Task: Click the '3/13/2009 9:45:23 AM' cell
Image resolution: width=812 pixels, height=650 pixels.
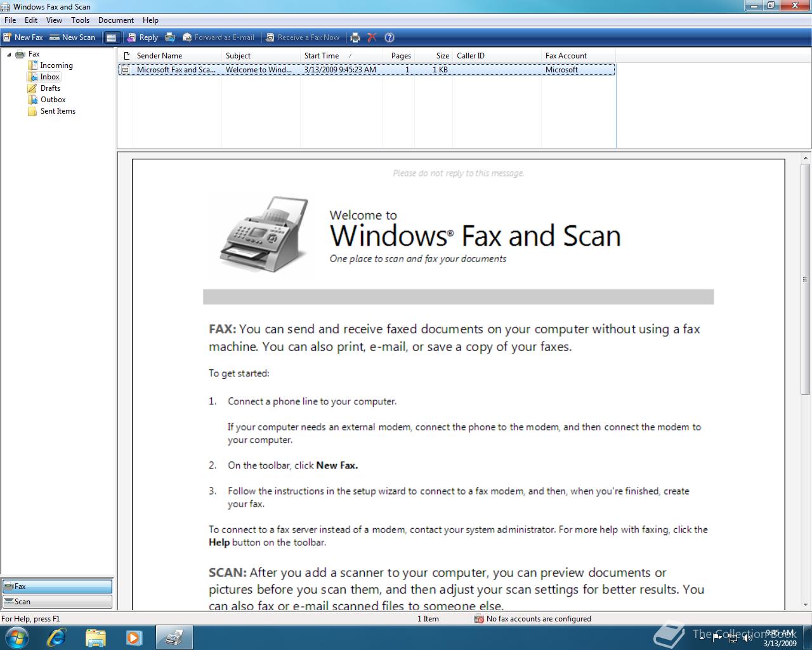Action: point(340,70)
